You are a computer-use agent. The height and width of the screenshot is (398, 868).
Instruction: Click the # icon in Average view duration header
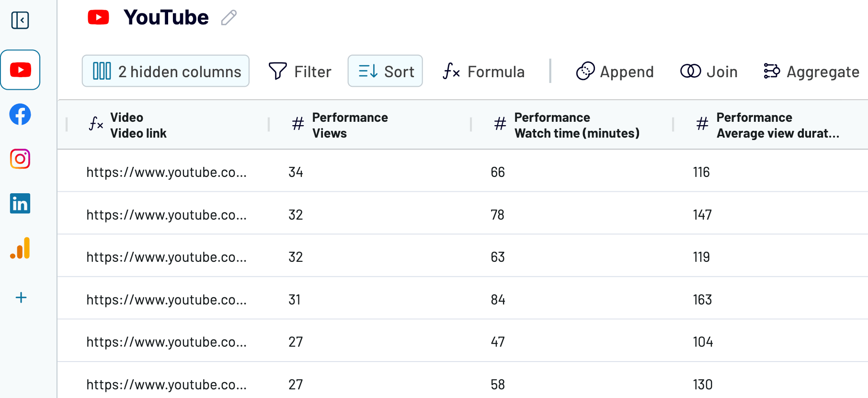702,124
